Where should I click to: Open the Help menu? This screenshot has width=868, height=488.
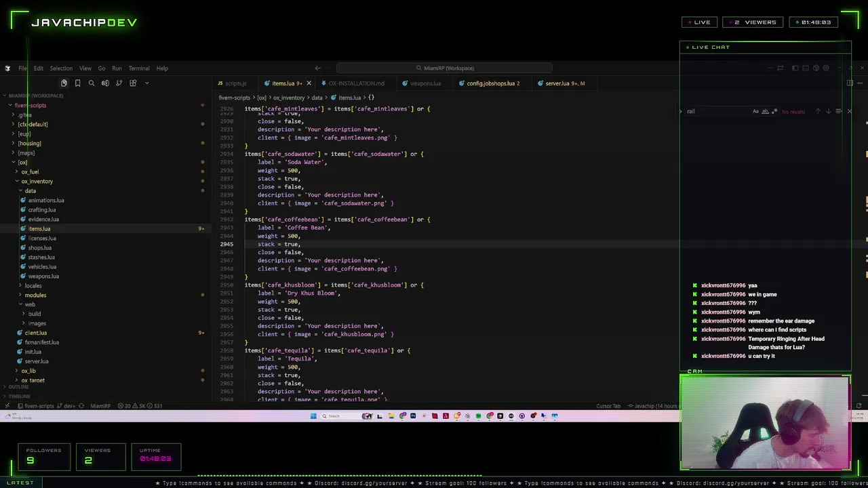pyautogui.click(x=162, y=68)
